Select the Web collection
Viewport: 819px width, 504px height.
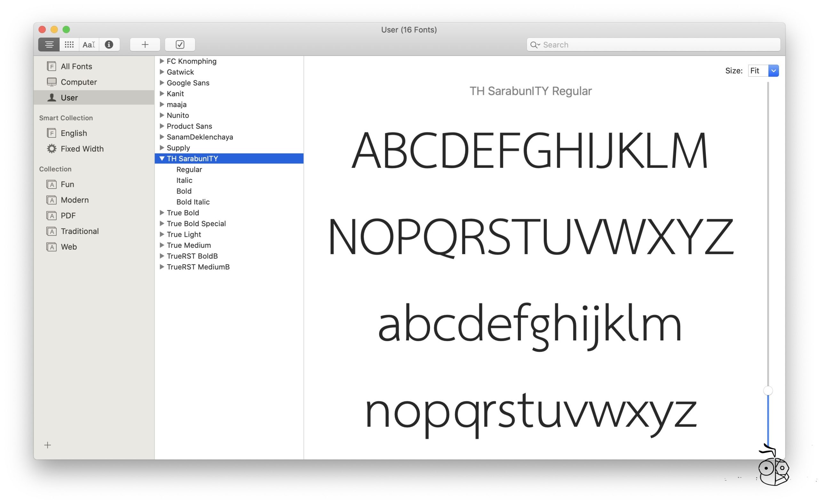tap(69, 247)
